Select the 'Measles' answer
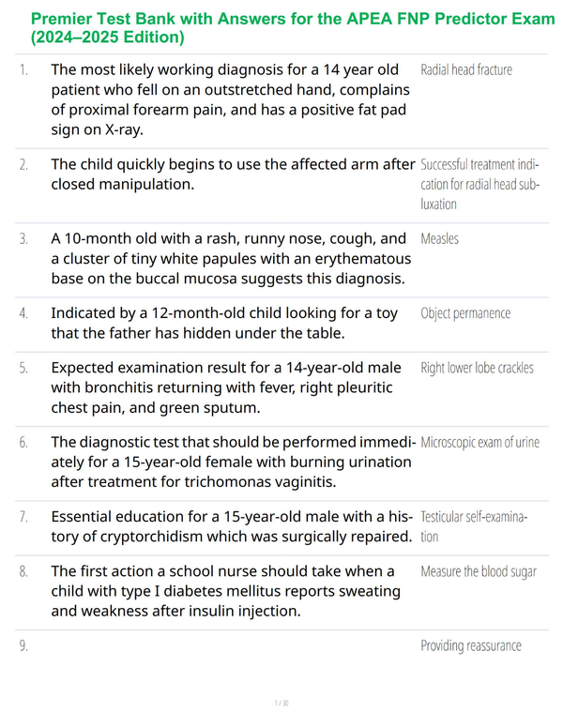563x728 pixels. pos(439,239)
